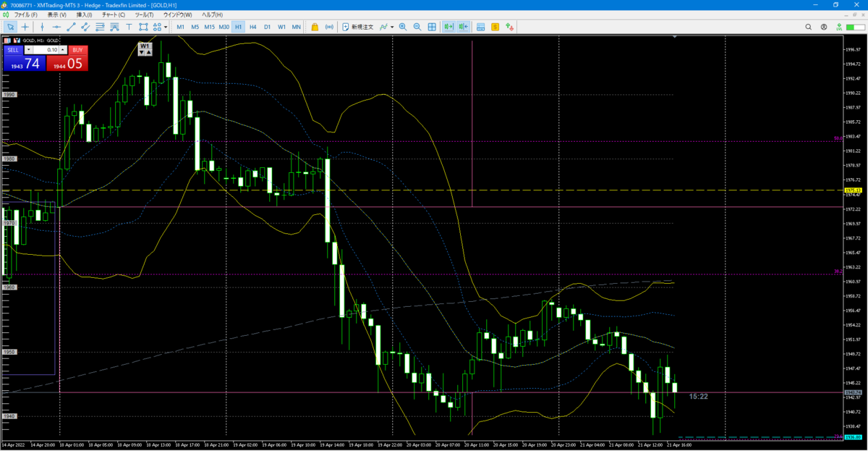Click the 0.10 lot volume field
The width and height of the screenshot is (868, 451).
pos(46,50)
